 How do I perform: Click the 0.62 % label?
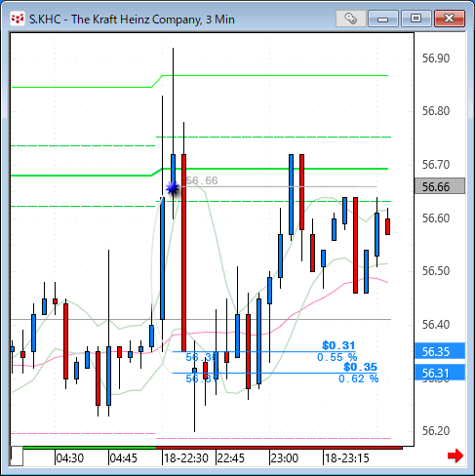point(358,378)
